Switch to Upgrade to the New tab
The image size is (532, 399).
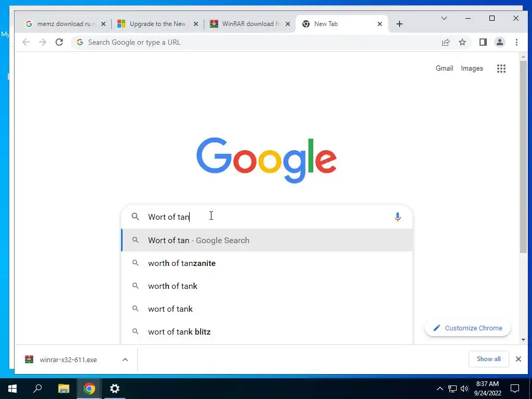coord(157,24)
